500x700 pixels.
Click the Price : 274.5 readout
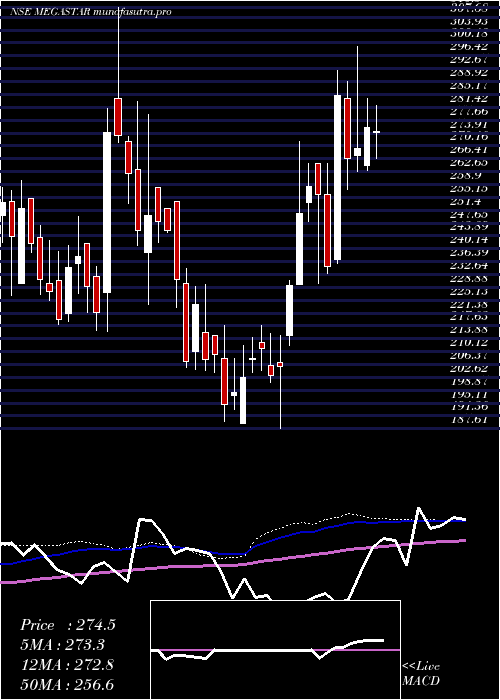coord(68,625)
